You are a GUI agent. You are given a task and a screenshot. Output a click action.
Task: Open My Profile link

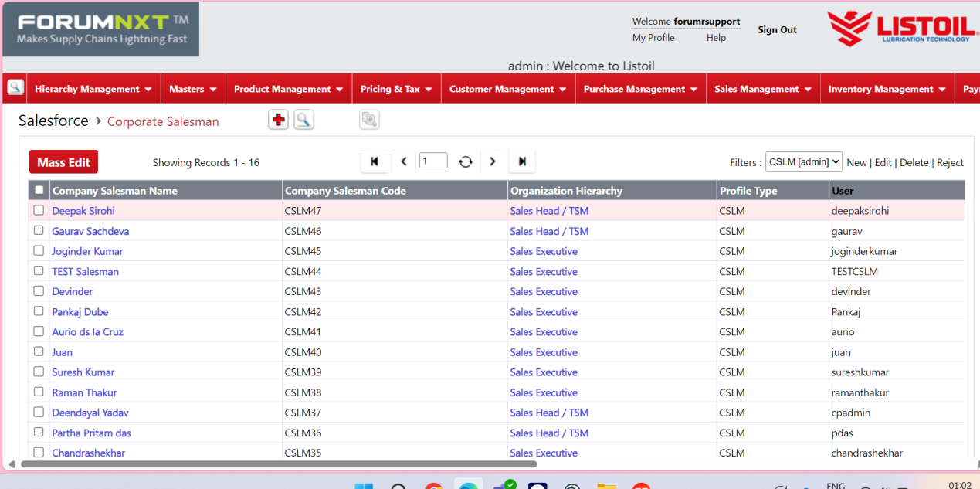pyautogui.click(x=653, y=38)
